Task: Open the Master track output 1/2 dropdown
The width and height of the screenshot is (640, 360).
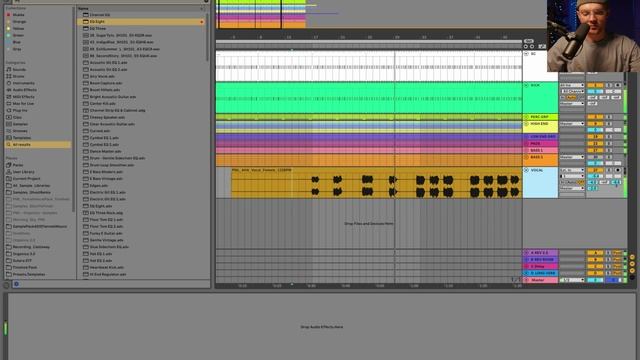Action: tap(572, 280)
